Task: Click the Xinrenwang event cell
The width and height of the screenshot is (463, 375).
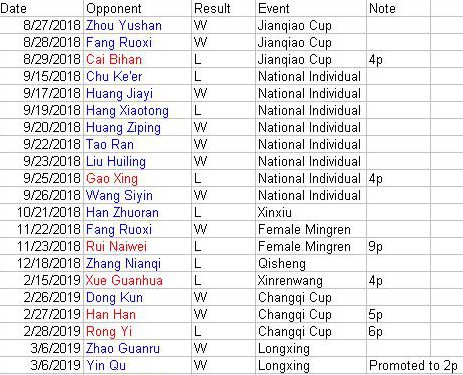Action: [x=311, y=280]
